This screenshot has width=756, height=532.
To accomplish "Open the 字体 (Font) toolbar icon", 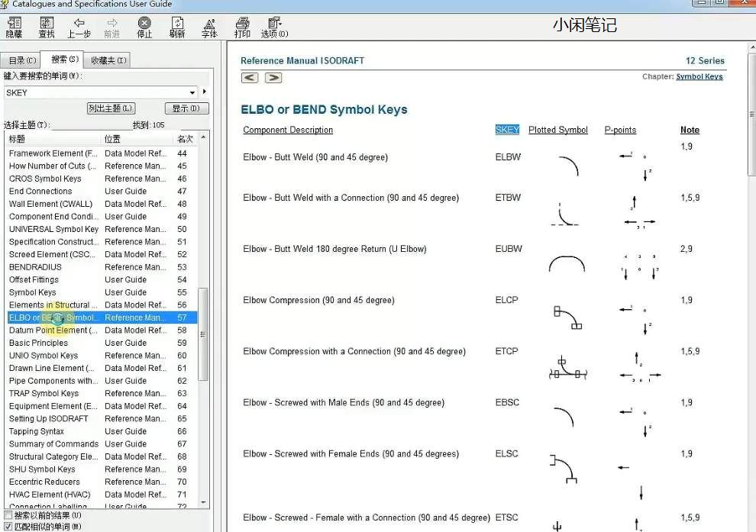I will click(209, 27).
